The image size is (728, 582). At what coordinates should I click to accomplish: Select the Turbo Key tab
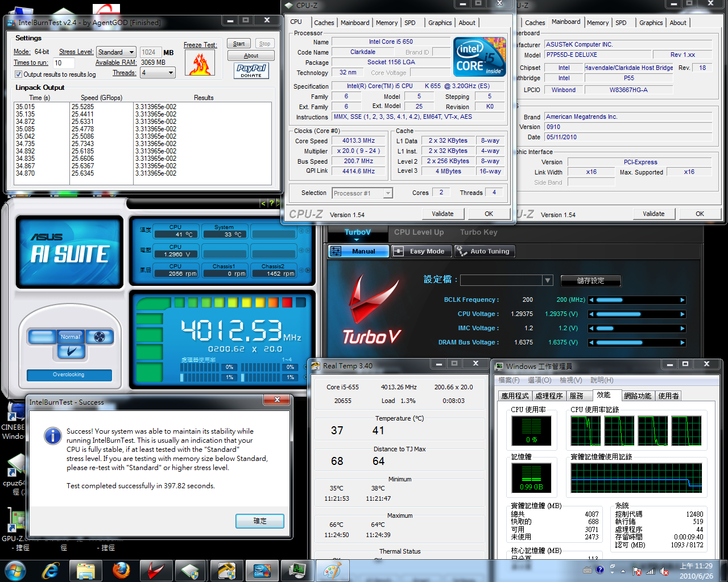(479, 232)
